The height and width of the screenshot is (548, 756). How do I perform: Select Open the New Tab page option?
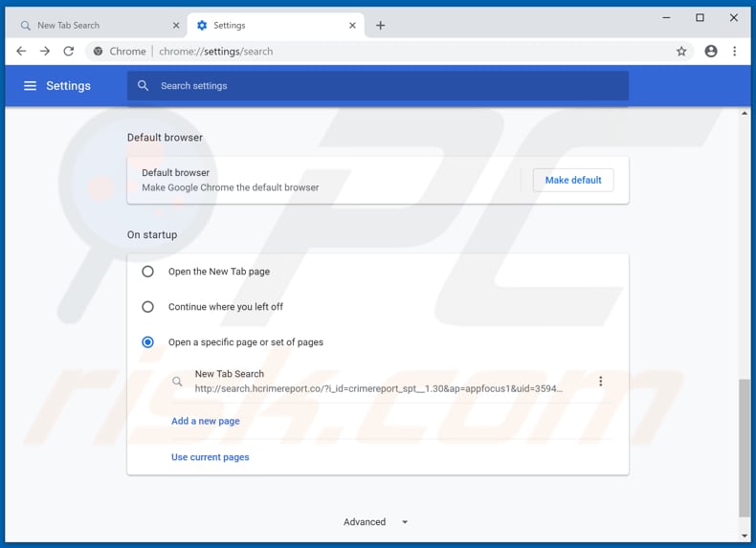pyautogui.click(x=147, y=272)
